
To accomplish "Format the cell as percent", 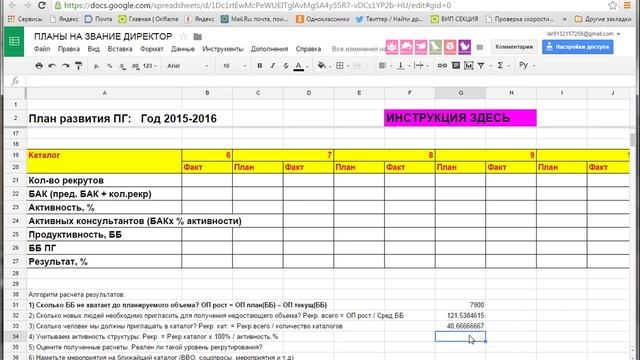I will point(109,66).
